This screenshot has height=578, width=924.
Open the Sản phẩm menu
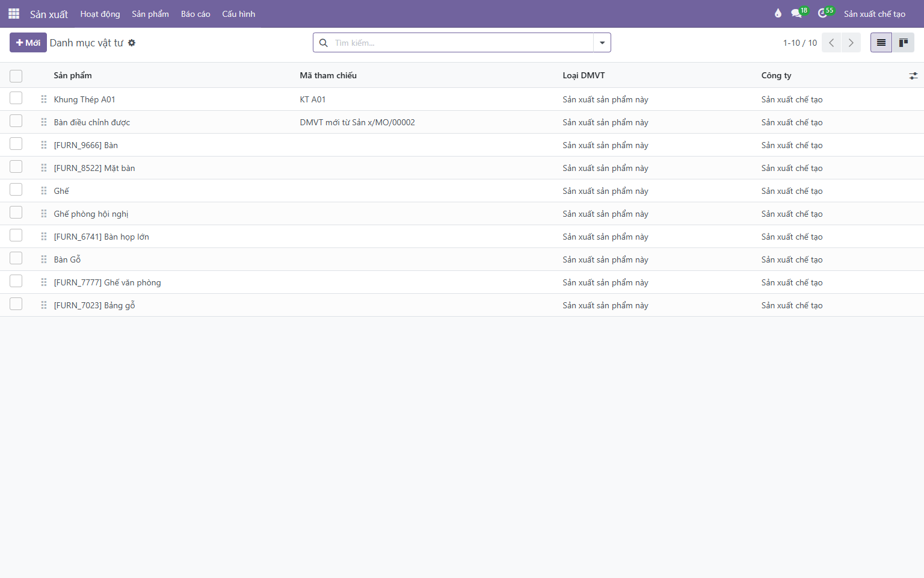(150, 14)
